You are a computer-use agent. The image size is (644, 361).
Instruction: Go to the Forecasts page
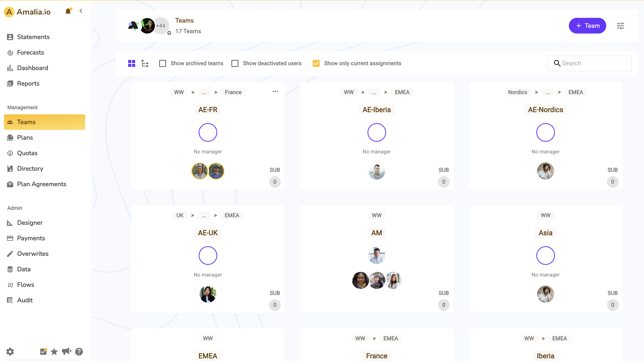click(x=44, y=53)
